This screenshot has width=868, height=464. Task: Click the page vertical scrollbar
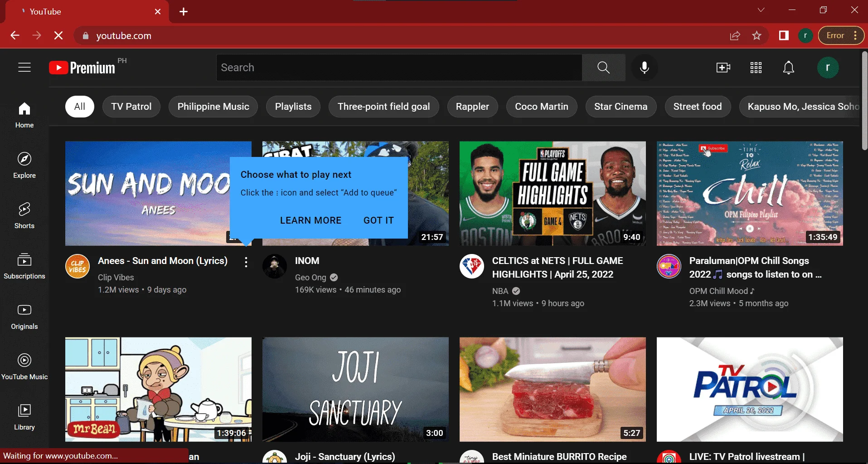(x=864, y=101)
